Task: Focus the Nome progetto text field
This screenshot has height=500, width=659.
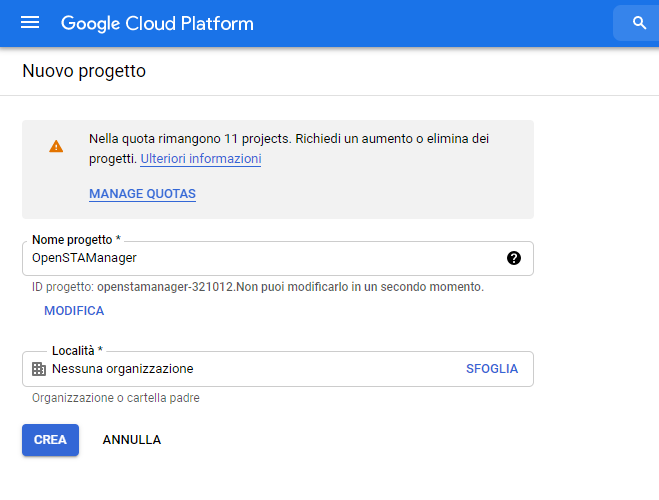Action: [x=260, y=258]
